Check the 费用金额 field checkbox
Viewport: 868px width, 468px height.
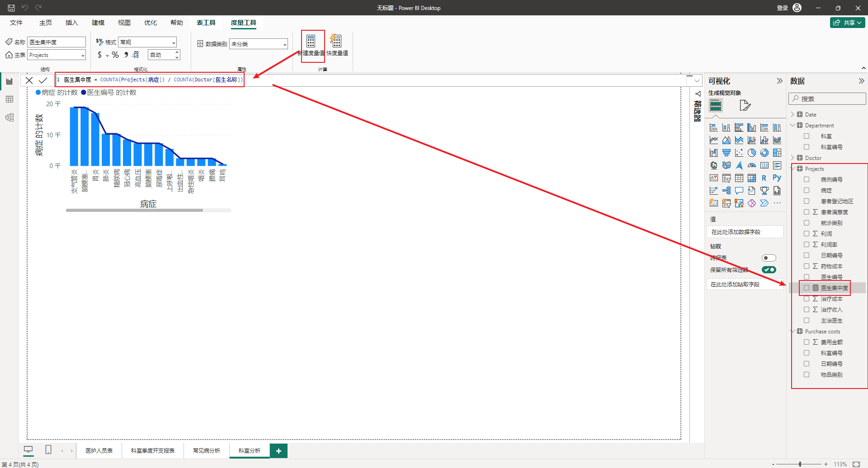[807, 342]
